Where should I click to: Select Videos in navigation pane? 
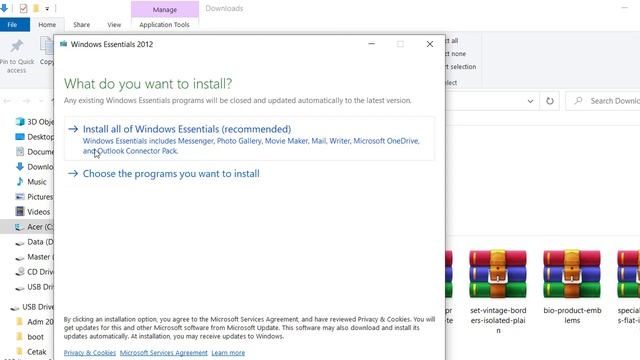pyautogui.click(x=33, y=212)
